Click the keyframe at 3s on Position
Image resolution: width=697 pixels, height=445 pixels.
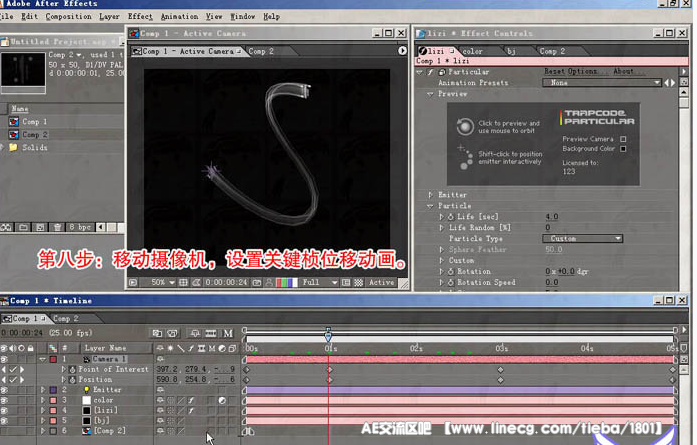(x=501, y=379)
